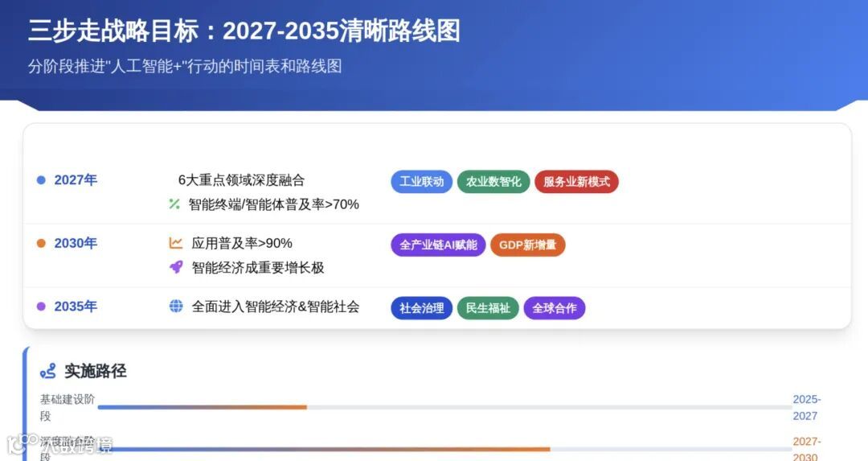Click the 全球合作 purple tag

[x=554, y=308]
